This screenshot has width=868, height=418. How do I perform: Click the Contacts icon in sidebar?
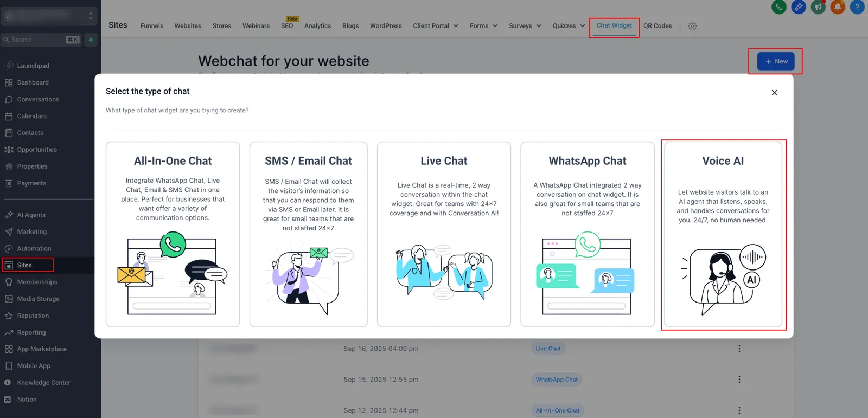click(9, 133)
